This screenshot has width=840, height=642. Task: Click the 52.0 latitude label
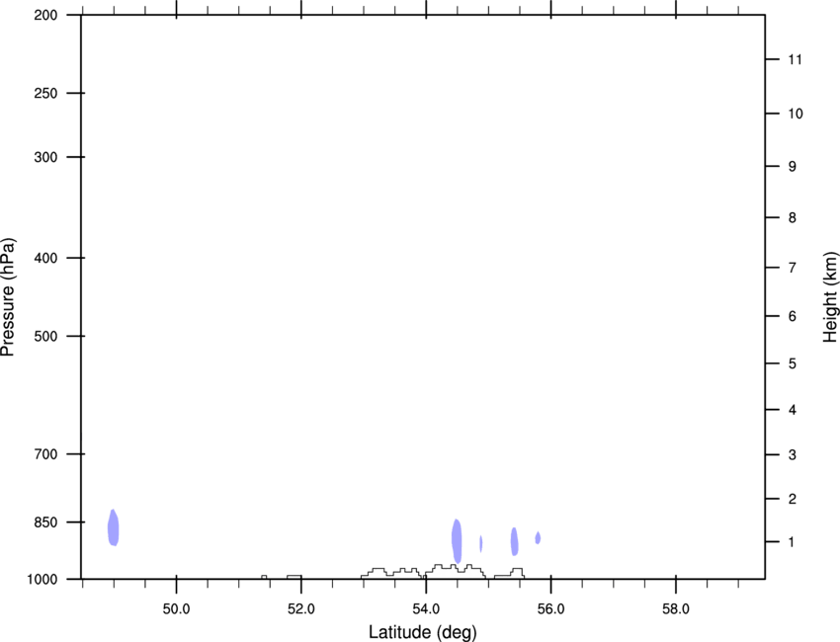pyautogui.click(x=301, y=609)
